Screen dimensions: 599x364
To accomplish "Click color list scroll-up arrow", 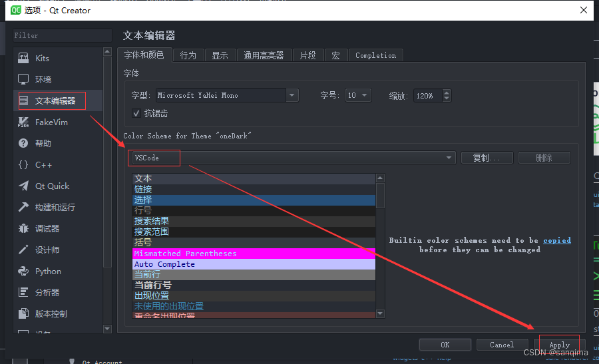I will point(380,178).
